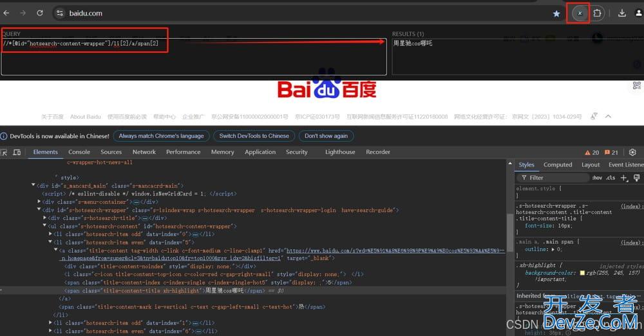The height and width of the screenshot is (336, 644).
Task: Click the issues count 21 icon
Action: 611,153
